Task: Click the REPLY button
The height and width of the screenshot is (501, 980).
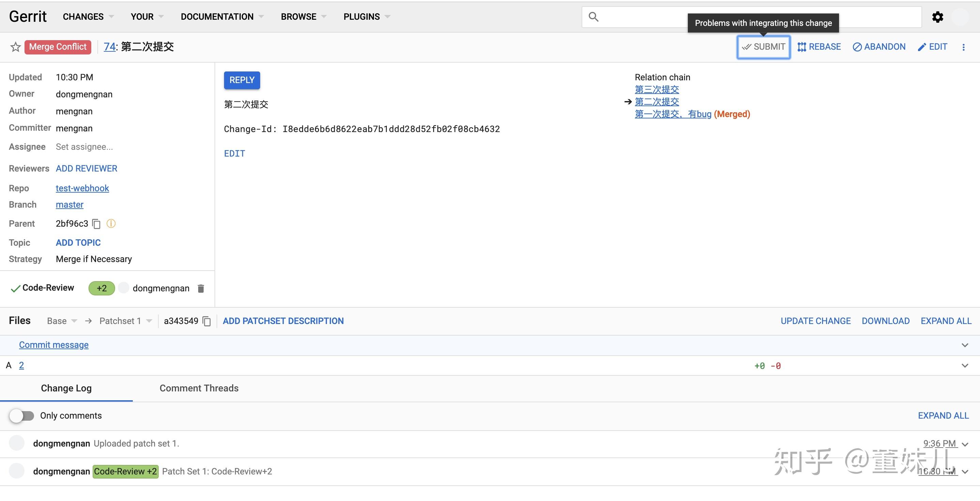Action: (x=241, y=80)
